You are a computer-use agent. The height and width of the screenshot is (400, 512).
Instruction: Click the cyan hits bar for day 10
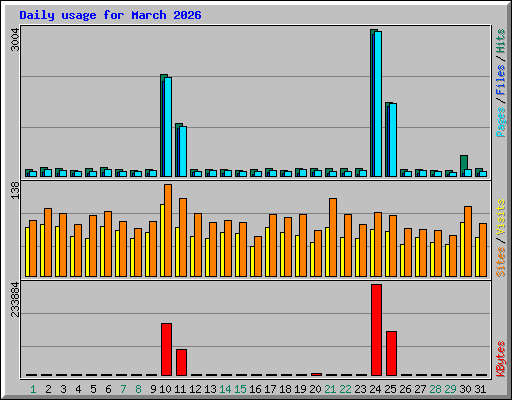pyautogui.click(x=168, y=127)
